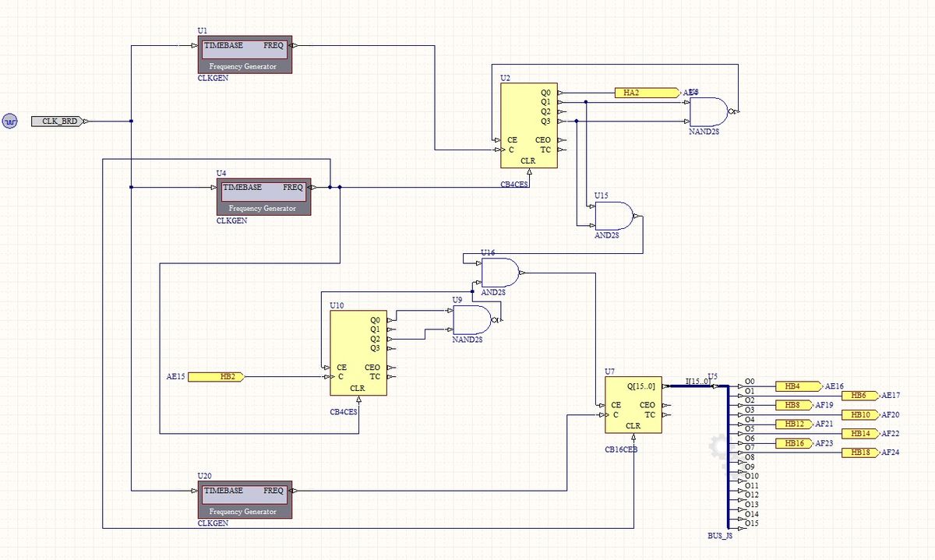Click the U9 NAND2S gate

472,320
